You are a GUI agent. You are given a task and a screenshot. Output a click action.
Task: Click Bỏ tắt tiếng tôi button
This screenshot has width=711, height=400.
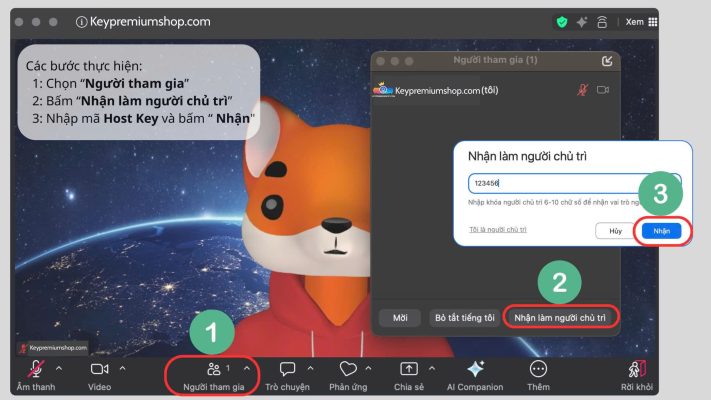tap(465, 318)
